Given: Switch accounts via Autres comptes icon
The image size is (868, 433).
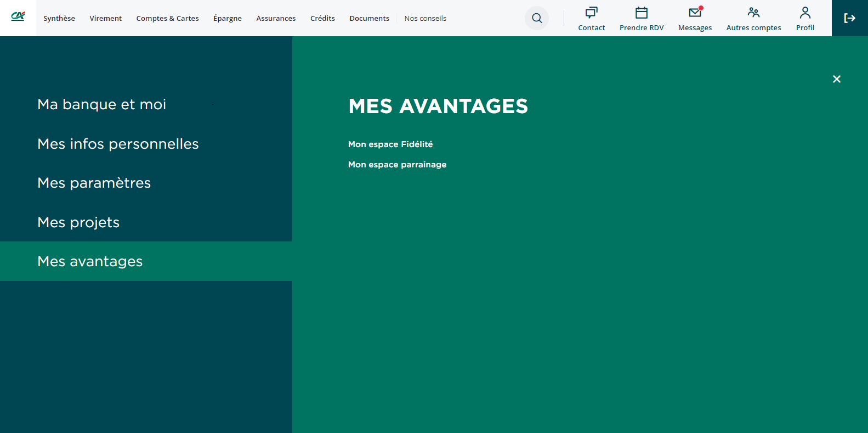Looking at the screenshot, I should click(x=753, y=13).
